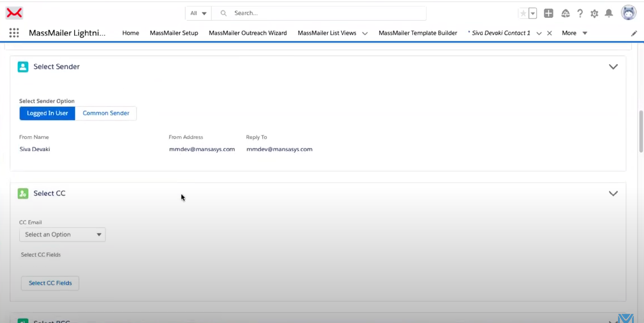The image size is (644, 323).
Task: Click the Select CC Fields button
Action: tap(50, 283)
